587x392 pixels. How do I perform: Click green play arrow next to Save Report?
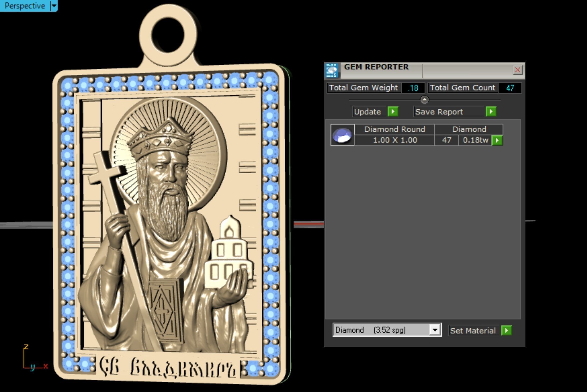[x=491, y=111]
